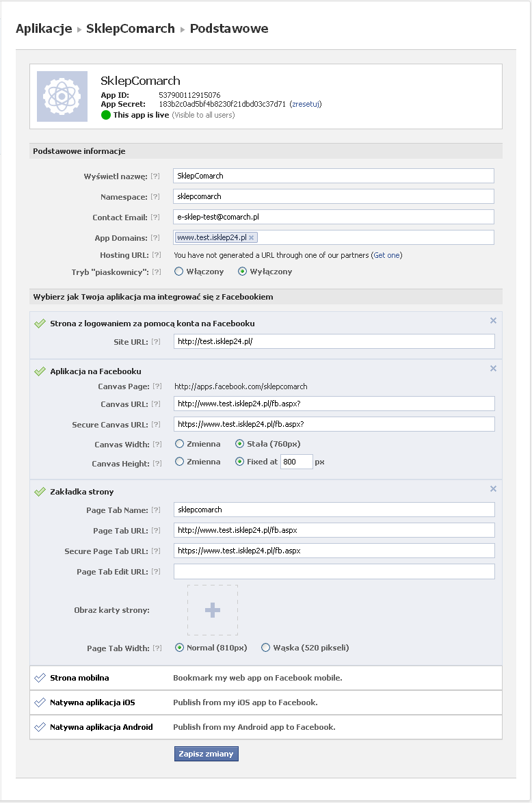Click zresetuj link to reset App Secret
The width and height of the screenshot is (532, 803).
pyautogui.click(x=306, y=104)
